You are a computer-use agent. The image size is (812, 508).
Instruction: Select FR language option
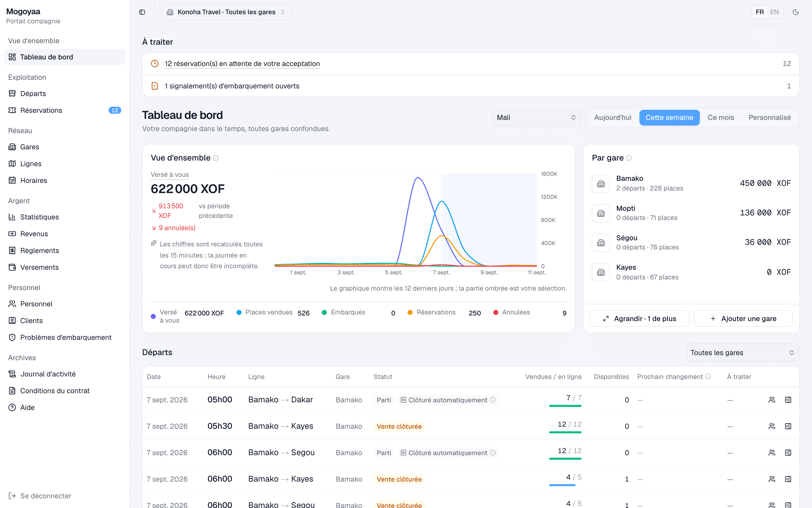(x=760, y=12)
